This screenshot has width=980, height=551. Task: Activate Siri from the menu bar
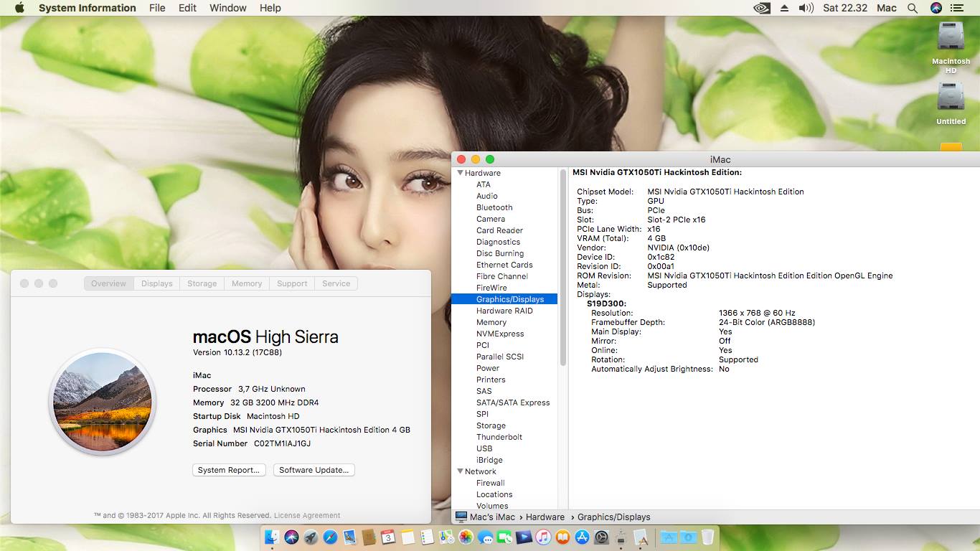click(935, 8)
